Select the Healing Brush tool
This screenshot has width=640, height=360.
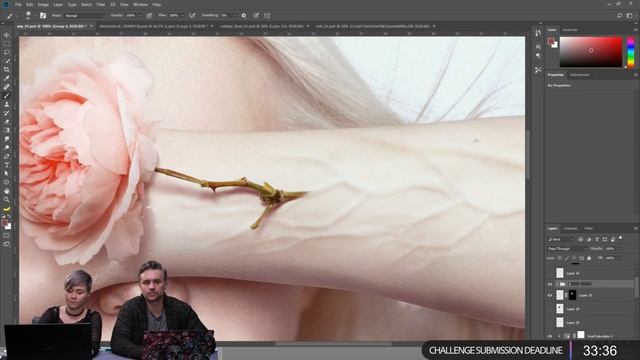(x=7, y=87)
